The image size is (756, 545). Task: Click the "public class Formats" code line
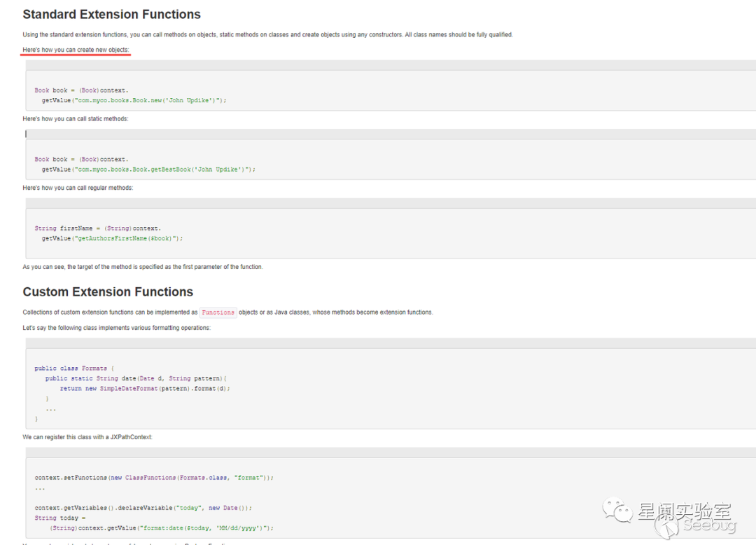click(x=73, y=368)
